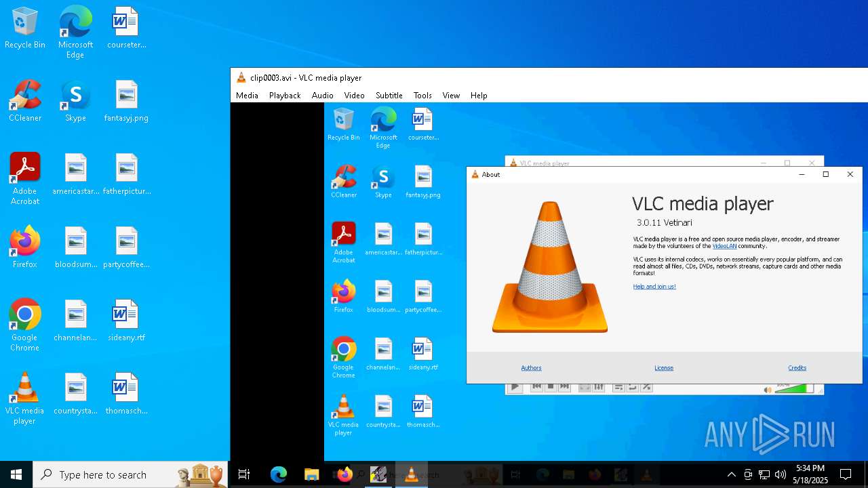Open CCleaner desktop shortcut
868x488 pixels.
[x=25, y=102]
